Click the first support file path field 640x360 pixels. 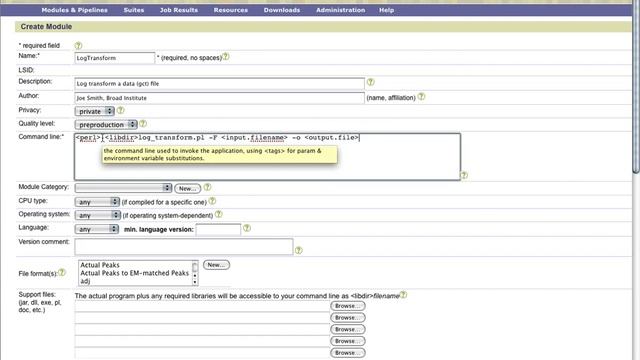click(x=202, y=306)
